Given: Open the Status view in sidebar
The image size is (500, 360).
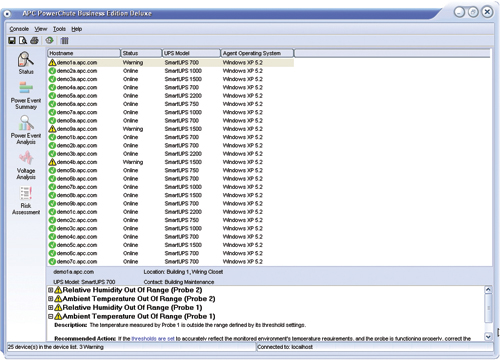Looking at the screenshot, I should pos(26,63).
